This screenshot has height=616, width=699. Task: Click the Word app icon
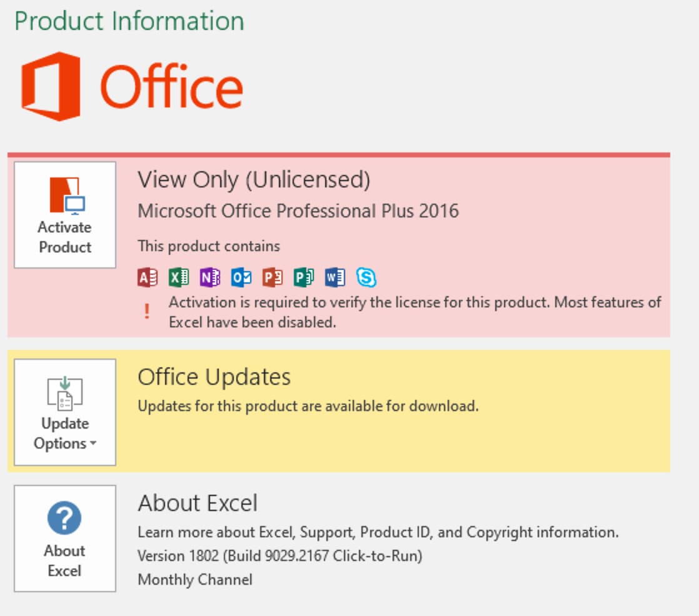coord(335,277)
